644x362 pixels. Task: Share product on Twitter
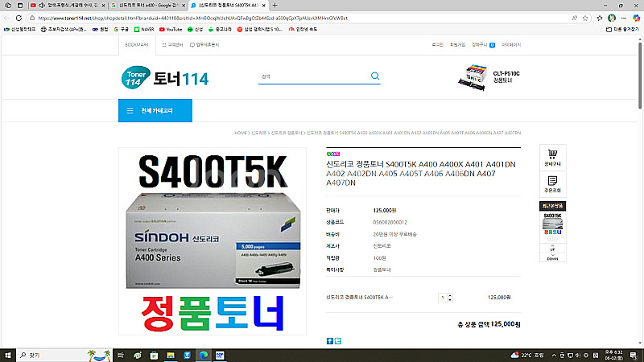337,341
